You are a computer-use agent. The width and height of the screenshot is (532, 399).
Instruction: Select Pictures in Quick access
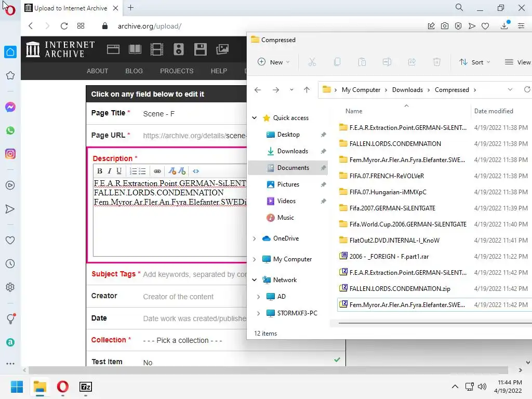[288, 184]
